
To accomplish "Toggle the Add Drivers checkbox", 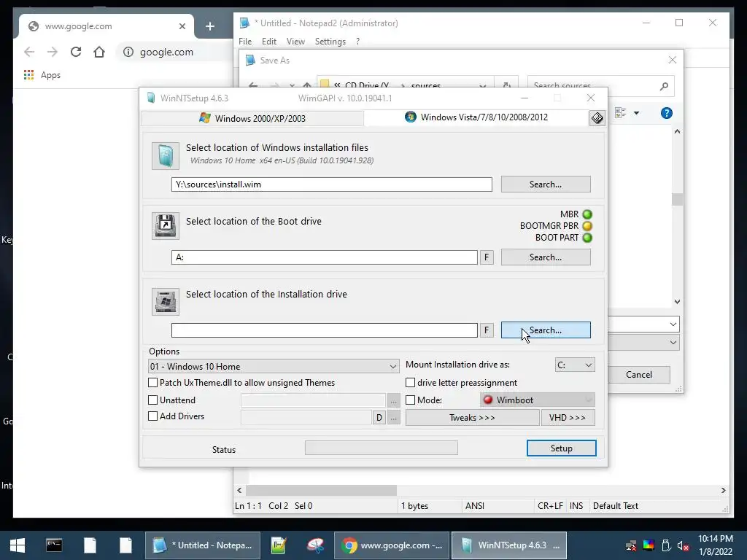I will point(153,416).
